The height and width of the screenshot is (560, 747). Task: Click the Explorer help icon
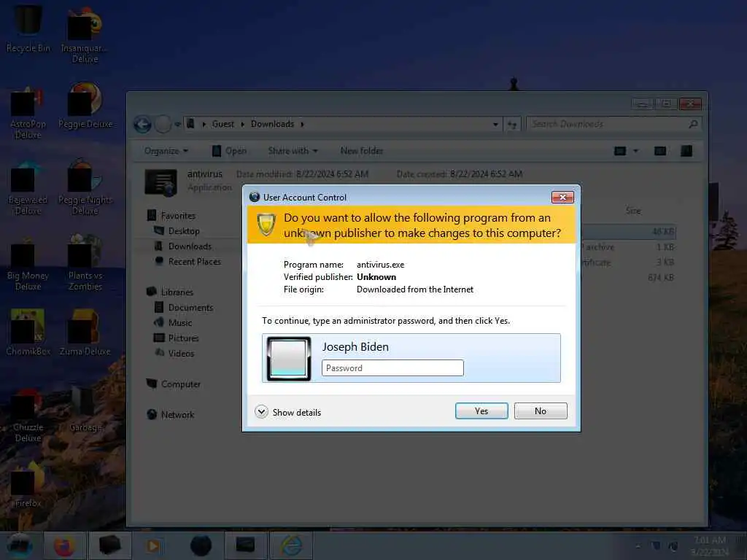click(x=686, y=151)
